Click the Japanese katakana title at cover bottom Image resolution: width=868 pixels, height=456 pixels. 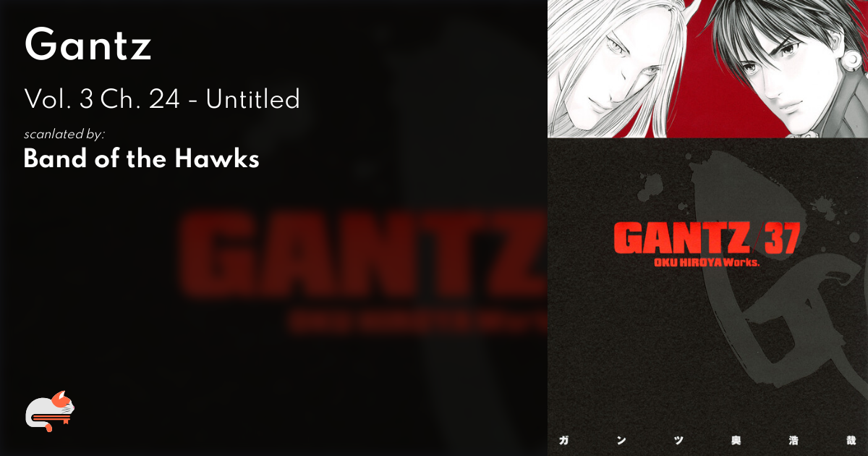pos(707,439)
